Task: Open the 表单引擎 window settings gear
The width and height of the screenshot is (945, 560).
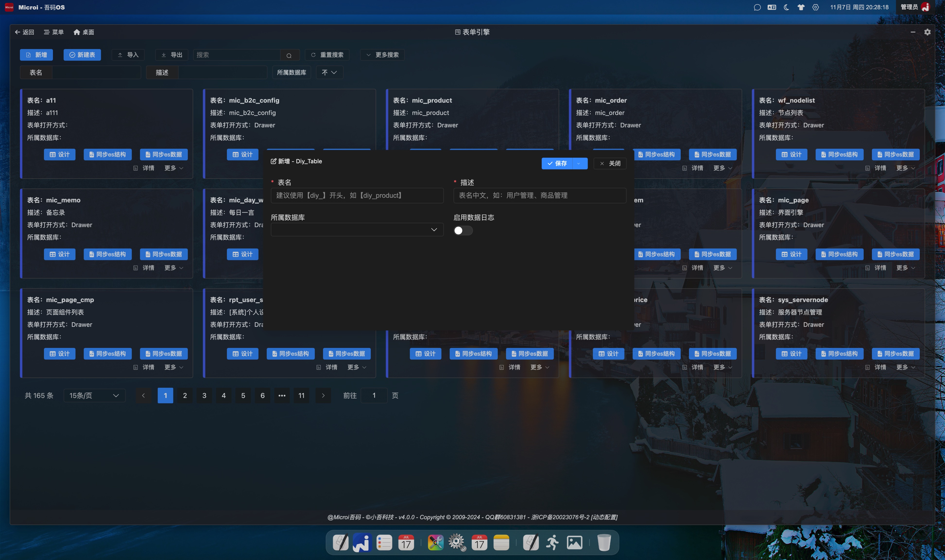Action: 927,32
